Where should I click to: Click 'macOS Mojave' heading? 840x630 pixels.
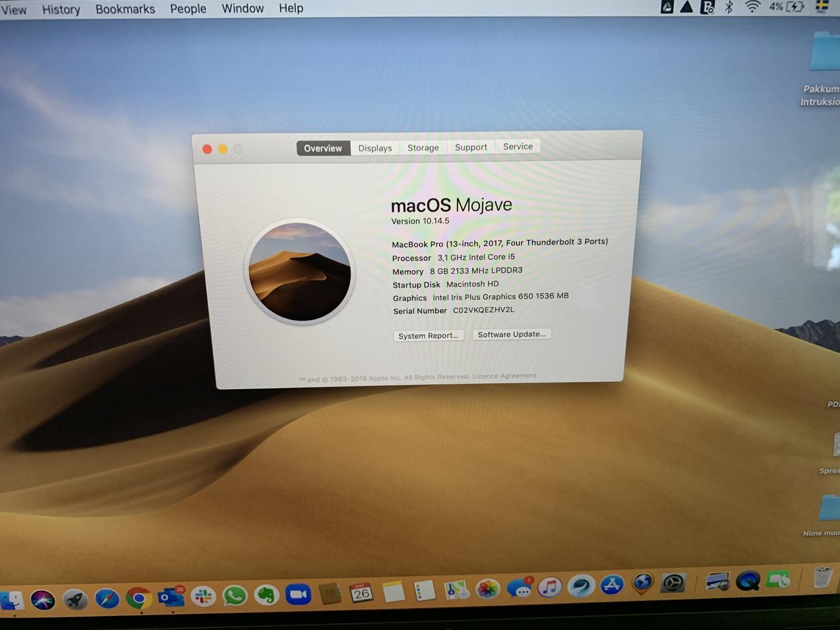click(452, 205)
